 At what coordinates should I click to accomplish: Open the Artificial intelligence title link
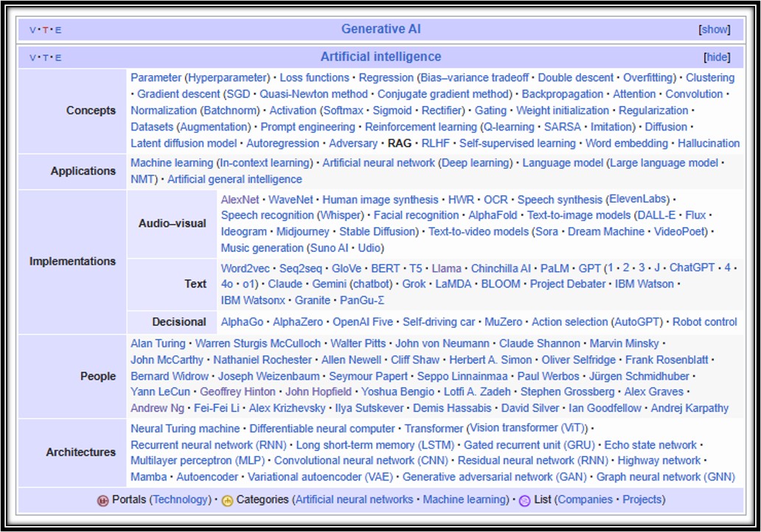[x=380, y=57]
